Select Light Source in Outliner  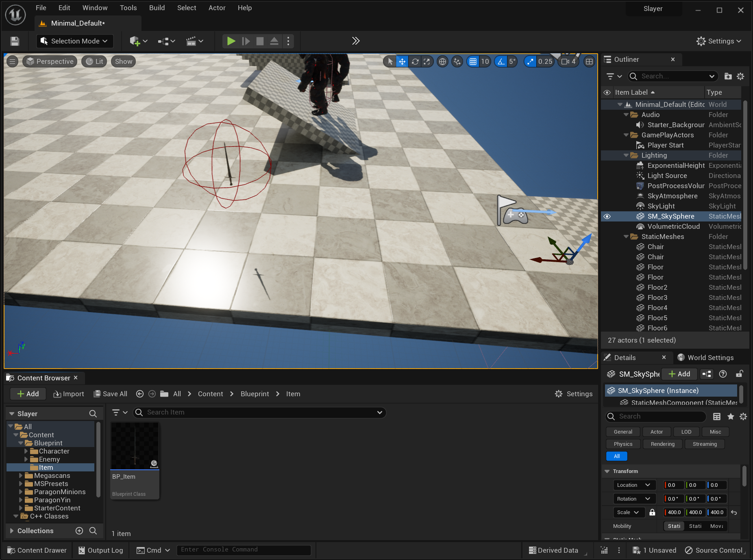[667, 176]
